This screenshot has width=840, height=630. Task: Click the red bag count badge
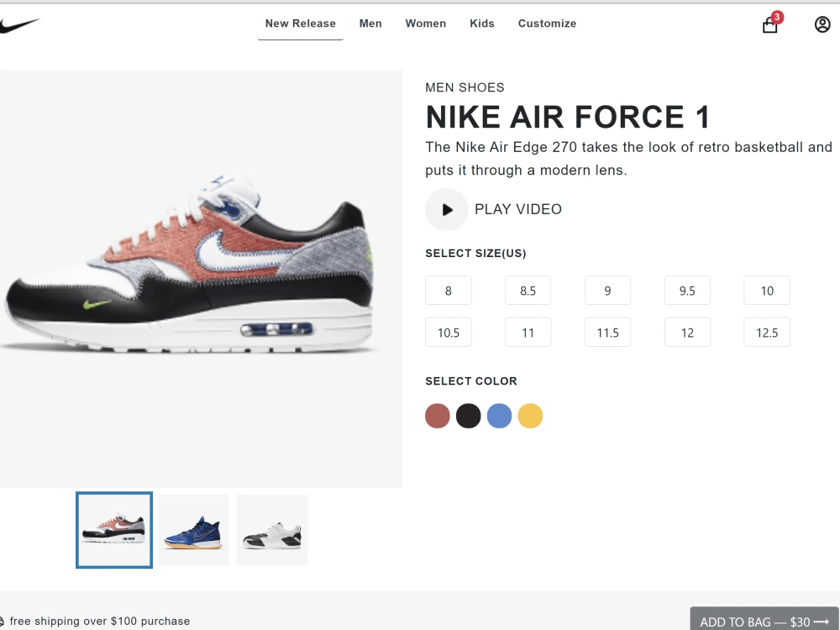(777, 17)
